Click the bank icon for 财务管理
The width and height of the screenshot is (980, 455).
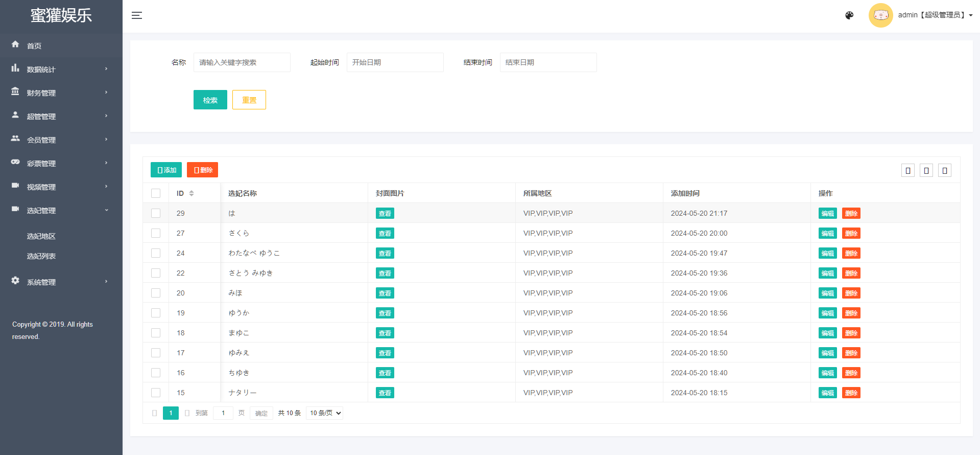pos(15,92)
